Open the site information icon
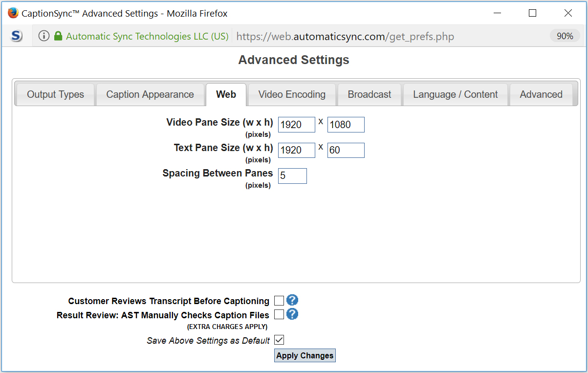 tap(44, 36)
